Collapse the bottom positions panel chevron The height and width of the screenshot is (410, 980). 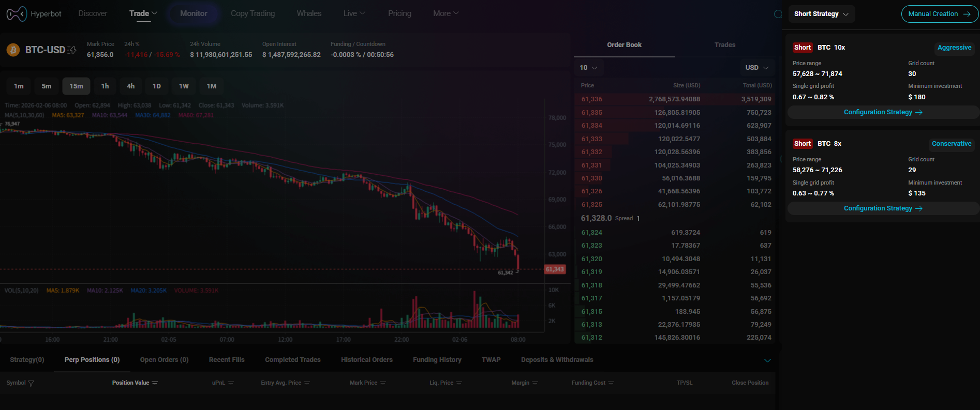pyautogui.click(x=767, y=360)
